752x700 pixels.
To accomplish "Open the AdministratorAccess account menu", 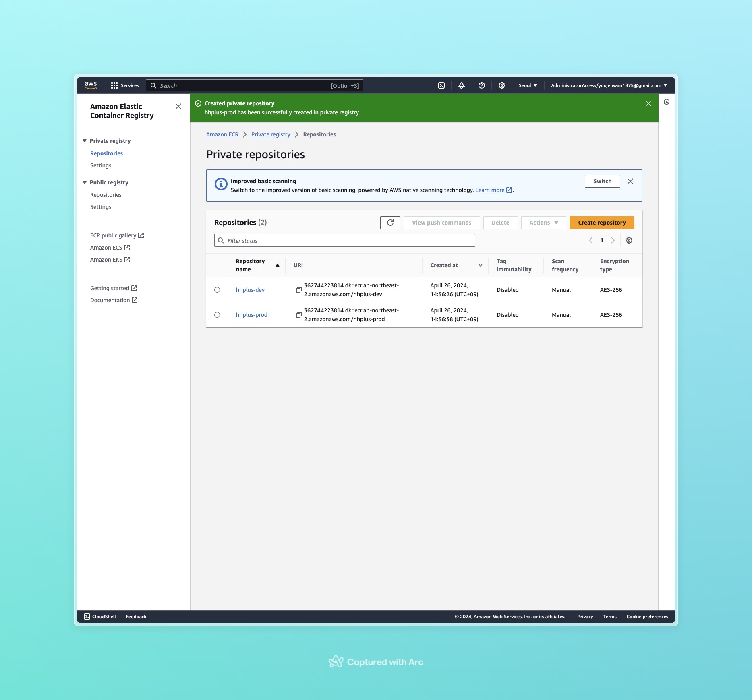I will [x=609, y=85].
